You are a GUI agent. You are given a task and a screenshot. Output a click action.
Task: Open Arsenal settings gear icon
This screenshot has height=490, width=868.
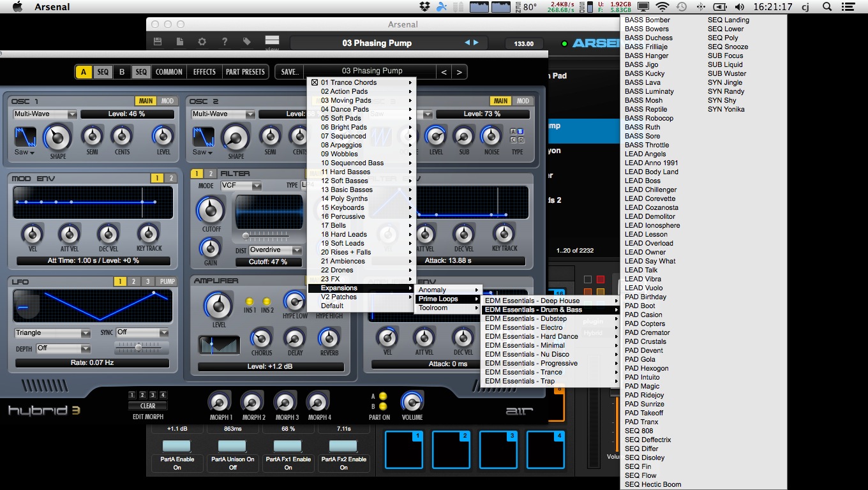(202, 42)
